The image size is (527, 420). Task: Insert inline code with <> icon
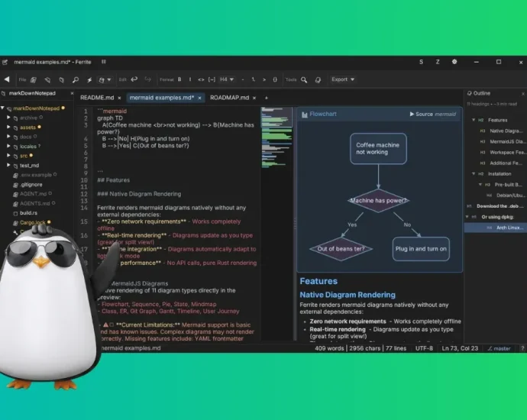click(x=201, y=79)
